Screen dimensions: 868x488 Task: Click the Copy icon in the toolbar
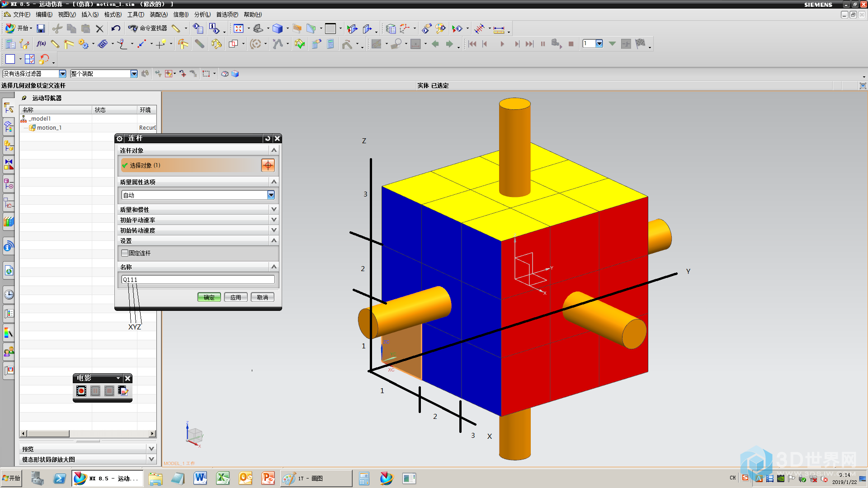pos(71,28)
